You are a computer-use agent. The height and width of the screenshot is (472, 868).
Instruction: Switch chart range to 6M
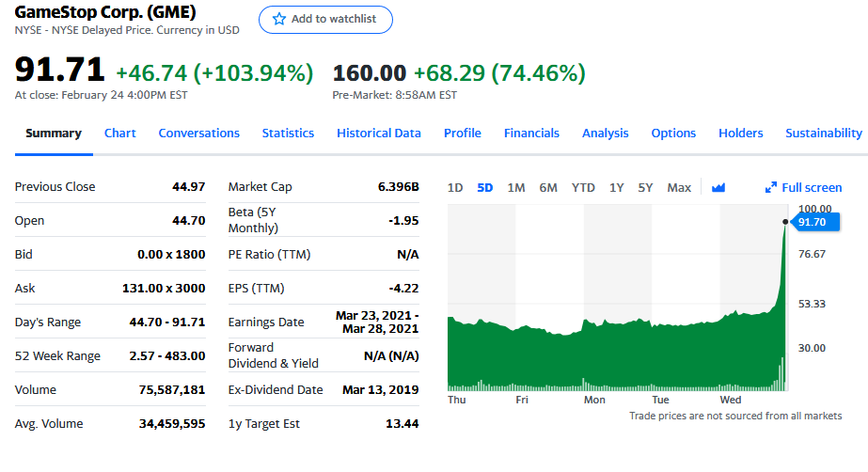click(548, 187)
